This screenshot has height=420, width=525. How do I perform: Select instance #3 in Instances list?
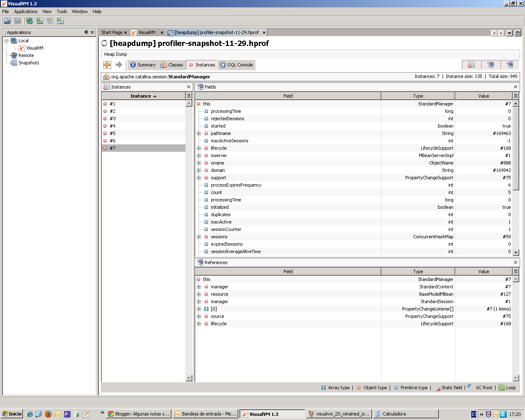144,119
